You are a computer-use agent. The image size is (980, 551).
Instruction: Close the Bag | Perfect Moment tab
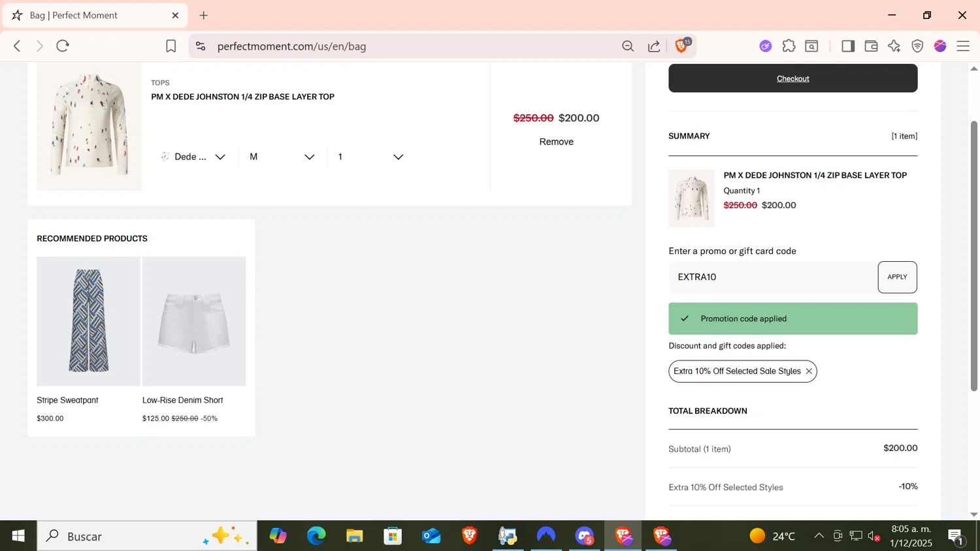(x=175, y=15)
